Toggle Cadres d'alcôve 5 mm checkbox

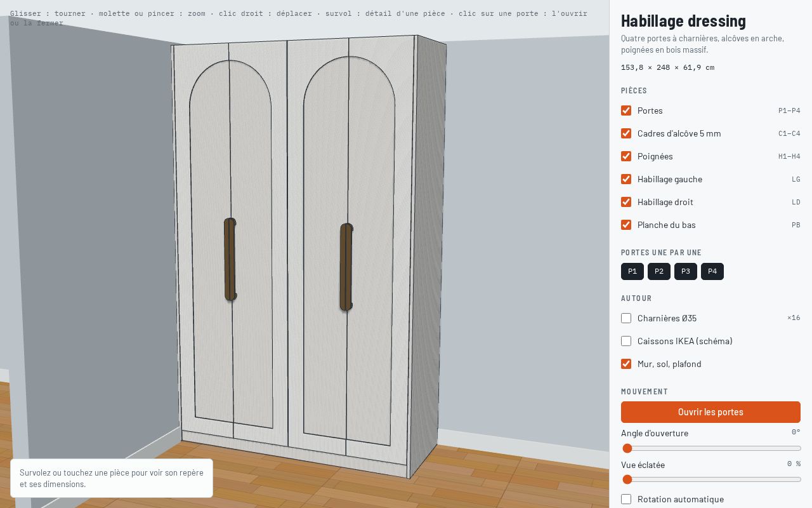pos(626,133)
